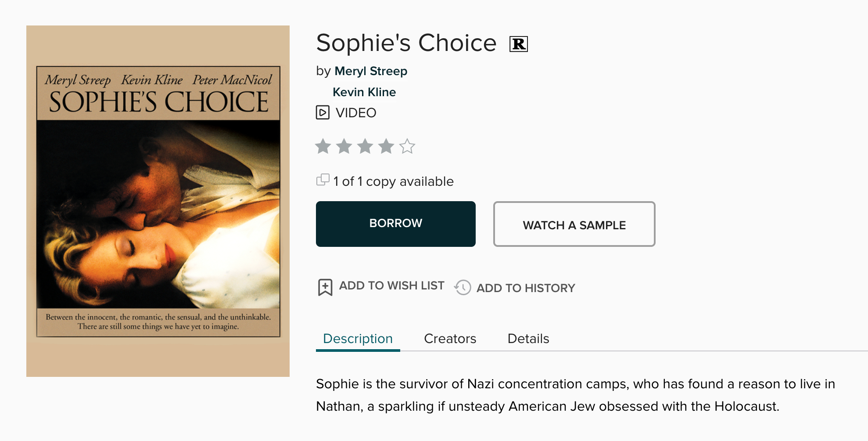Click the copies available icon
The image size is (868, 441).
pyautogui.click(x=323, y=180)
